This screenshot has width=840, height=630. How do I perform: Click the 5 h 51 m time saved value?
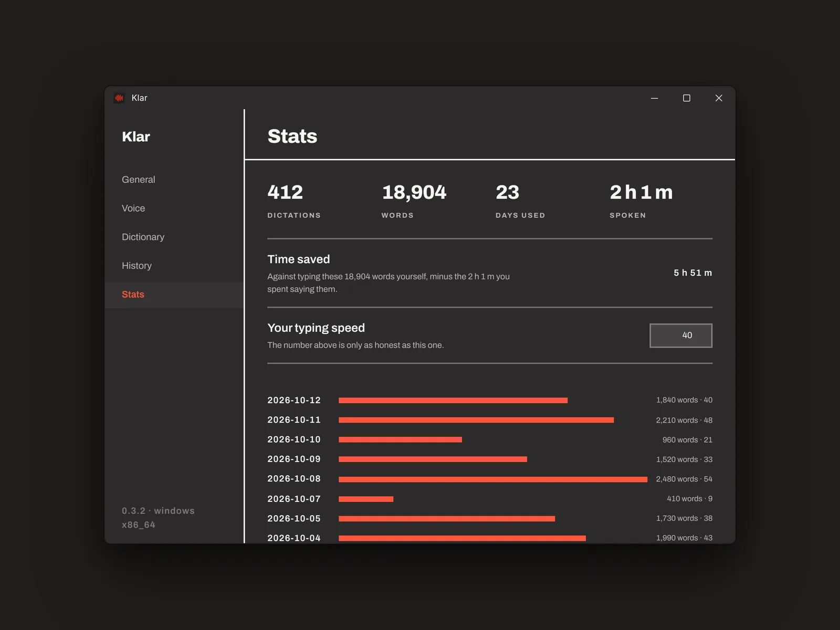click(693, 273)
